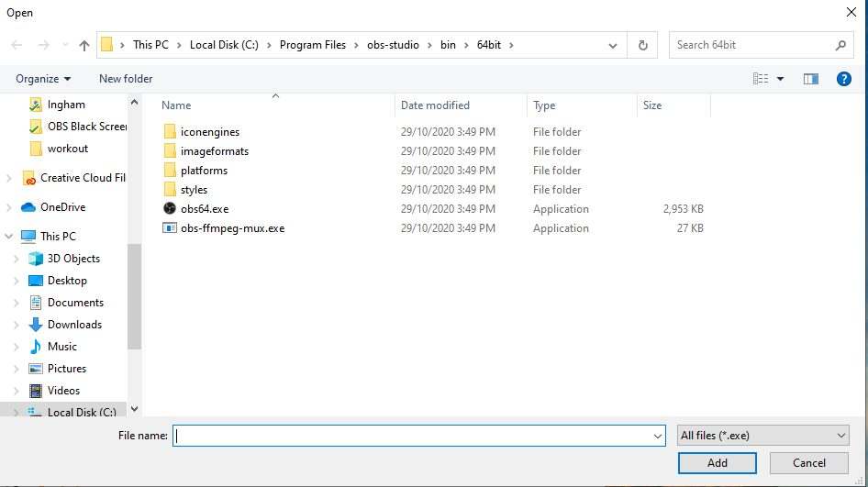868x487 pixels.
Task: Click the iconengines folder name
Action: (x=210, y=132)
